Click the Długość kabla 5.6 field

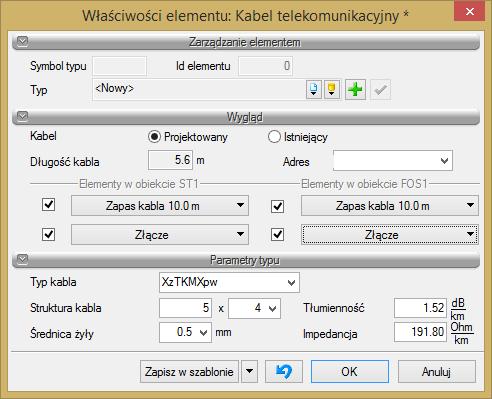tap(170, 160)
